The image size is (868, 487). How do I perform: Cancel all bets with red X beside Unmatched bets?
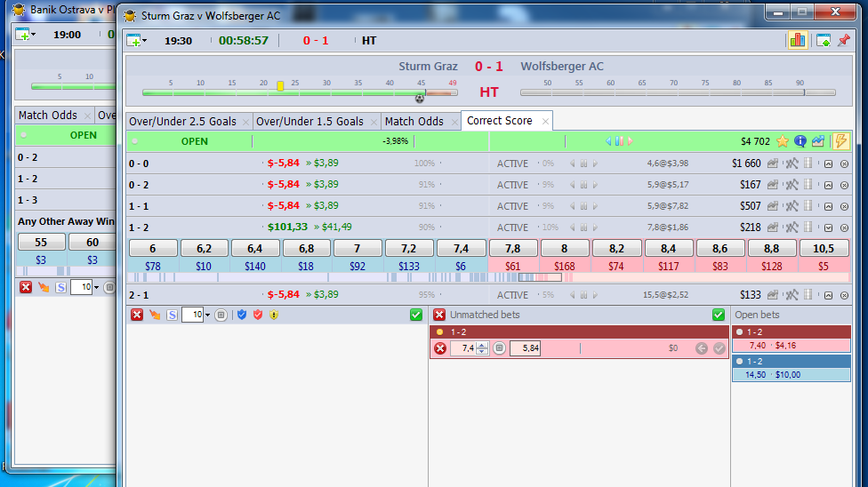click(x=439, y=315)
